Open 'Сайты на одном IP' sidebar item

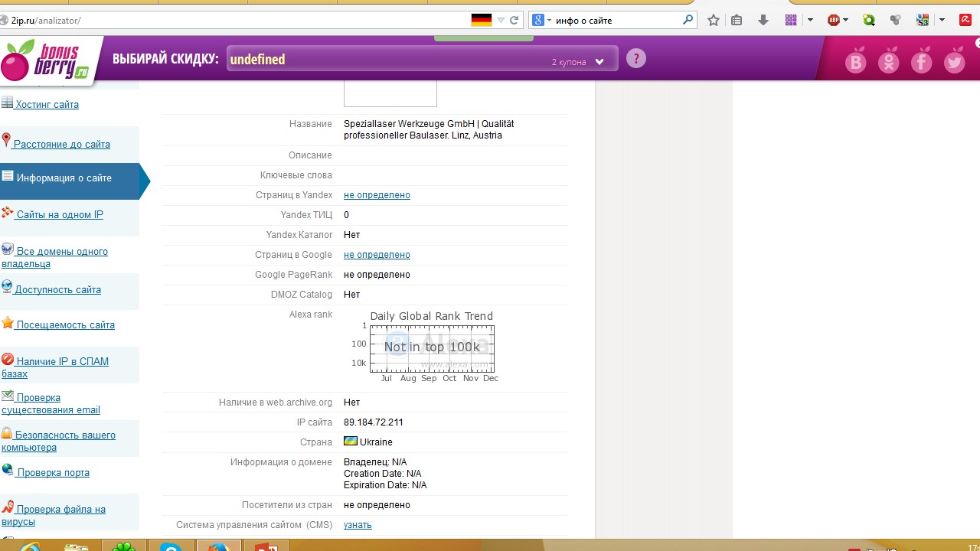click(x=59, y=214)
